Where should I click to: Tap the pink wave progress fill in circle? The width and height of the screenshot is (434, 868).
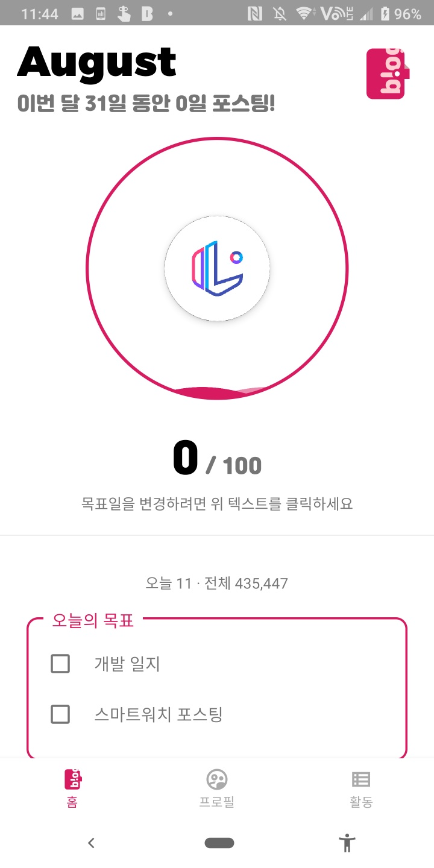coord(218,392)
